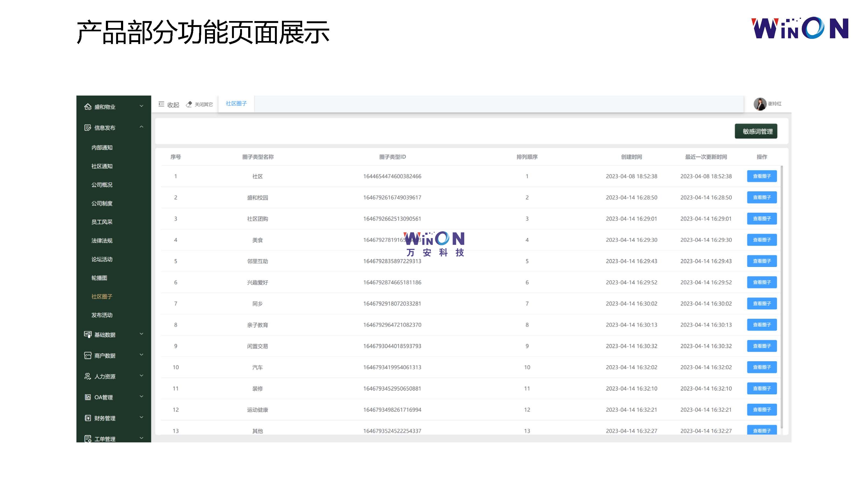Click the 邻里互助 type name cell
Image resolution: width=868 pixels, height=488 pixels.
tap(257, 261)
